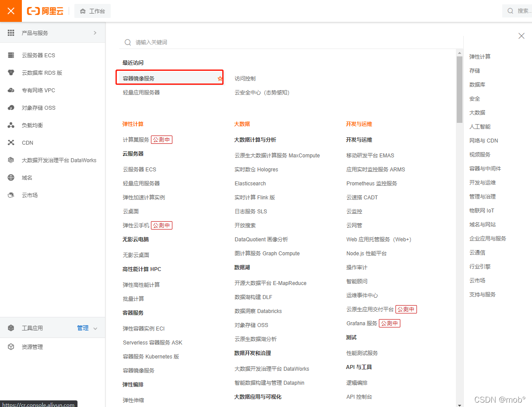Open 弹性云手机 link
532x407 pixels.
[136, 226]
